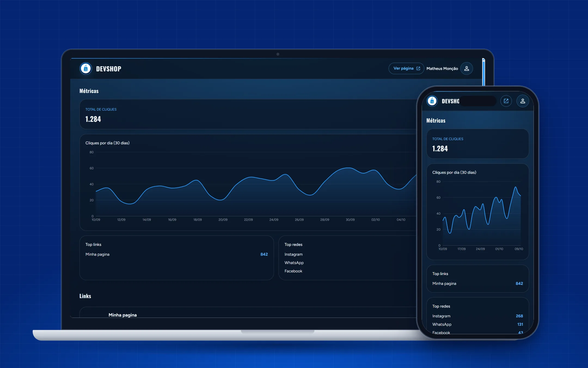Image resolution: width=588 pixels, height=368 pixels.
Task: Click the Links section heading
Action: tap(85, 296)
